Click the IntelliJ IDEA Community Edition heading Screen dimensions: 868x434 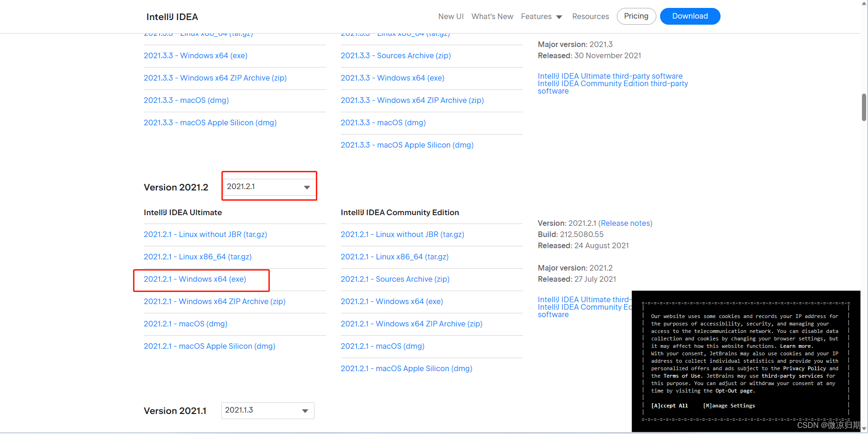[400, 212]
